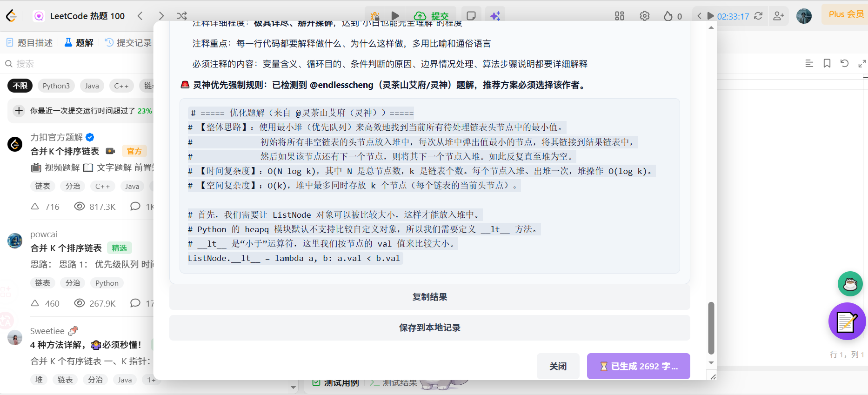The image size is (868, 395).
Task: Select the Java language filter tag
Action: (x=92, y=86)
